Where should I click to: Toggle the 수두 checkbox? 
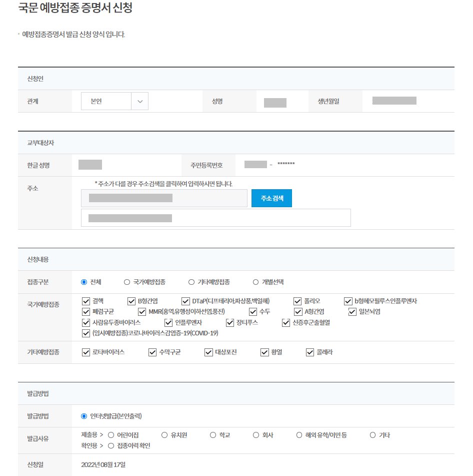pyautogui.click(x=253, y=312)
